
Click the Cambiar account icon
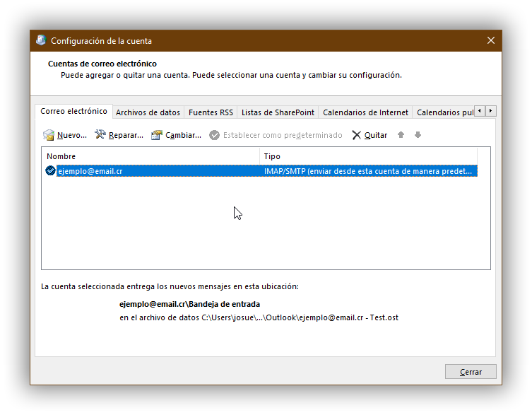[x=157, y=135]
